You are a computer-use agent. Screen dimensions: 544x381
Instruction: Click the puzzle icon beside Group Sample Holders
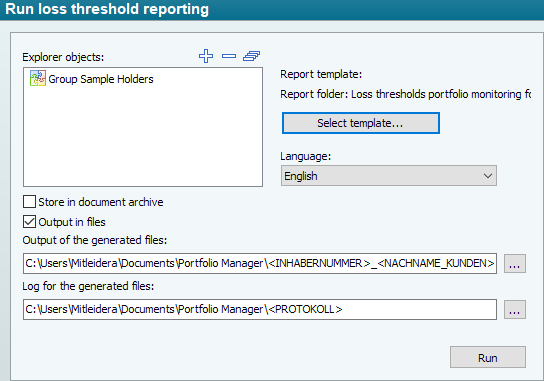(37, 78)
